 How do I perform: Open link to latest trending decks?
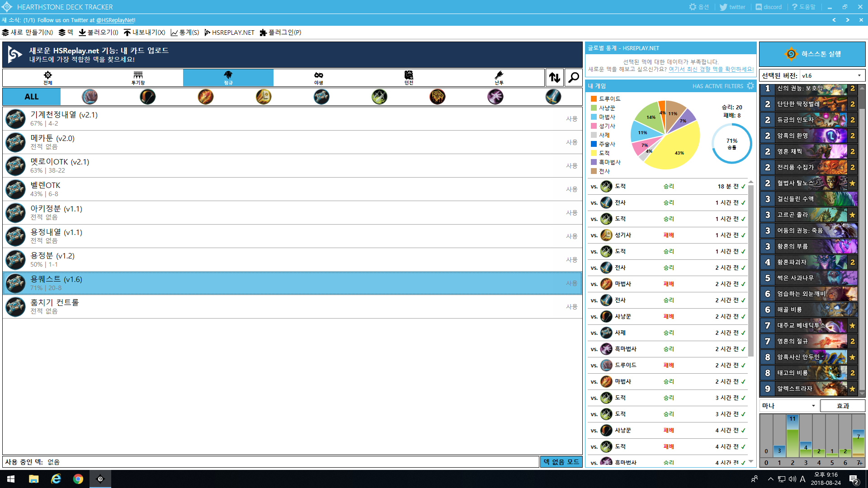pos(711,69)
